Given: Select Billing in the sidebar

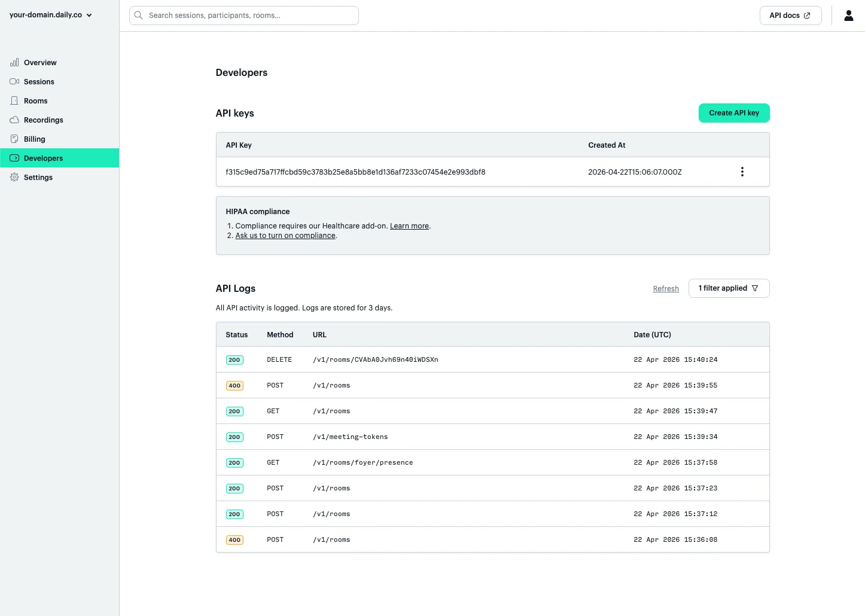Looking at the screenshot, I should click(x=60, y=139).
